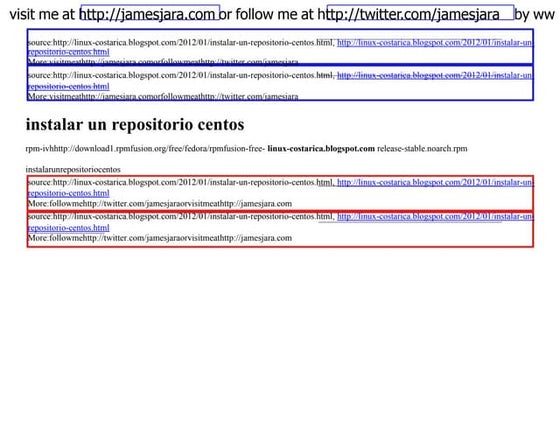This screenshot has height=421, width=560.
Task: Click the blogspot link in the upper blue box
Action: coord(435,43)
